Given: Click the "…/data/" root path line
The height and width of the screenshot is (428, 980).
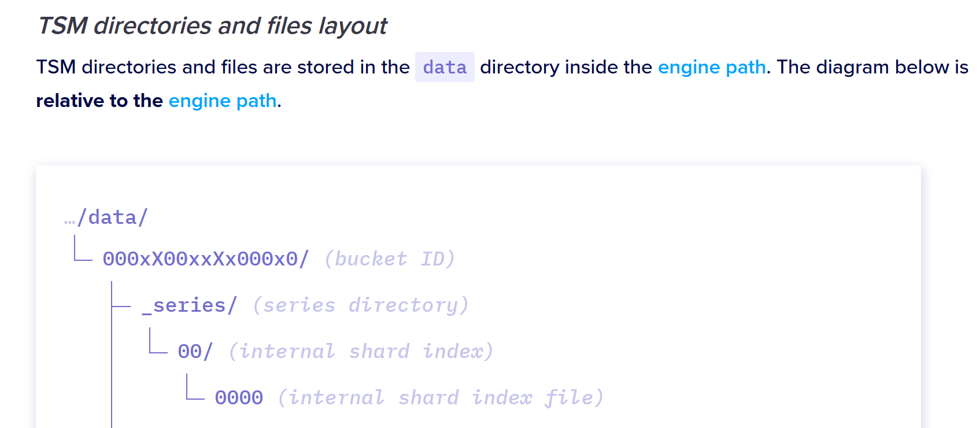Looking at the screenshot, I should tap(106, 217).
